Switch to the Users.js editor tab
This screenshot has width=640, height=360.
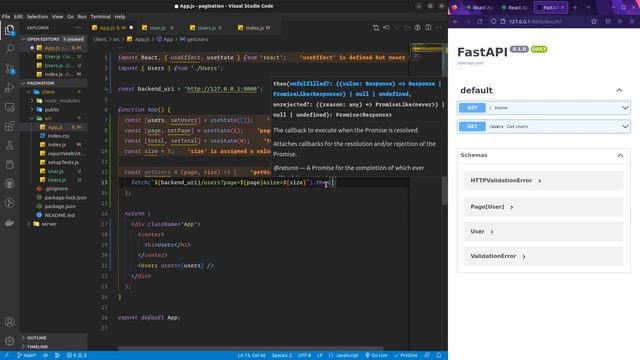coord(207,28)
